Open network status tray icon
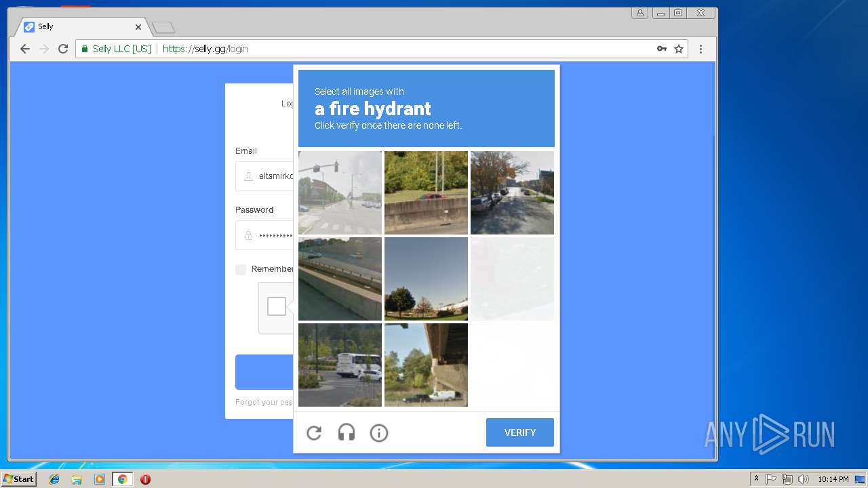Image resolution: width=868 pixels, height=488 pixels. 787,479
